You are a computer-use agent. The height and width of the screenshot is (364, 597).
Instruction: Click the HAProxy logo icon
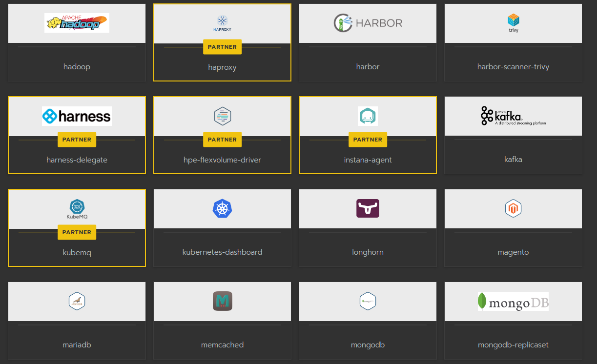222,23
